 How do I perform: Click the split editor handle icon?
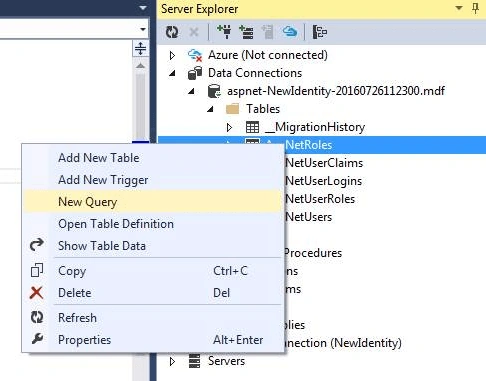(x=140, y=49)
